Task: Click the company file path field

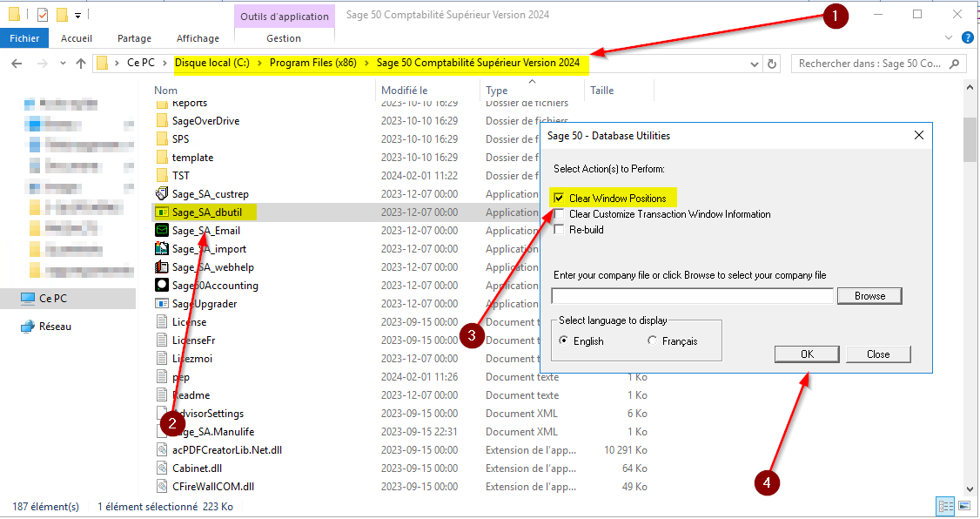Action: (x=692, y=296)
